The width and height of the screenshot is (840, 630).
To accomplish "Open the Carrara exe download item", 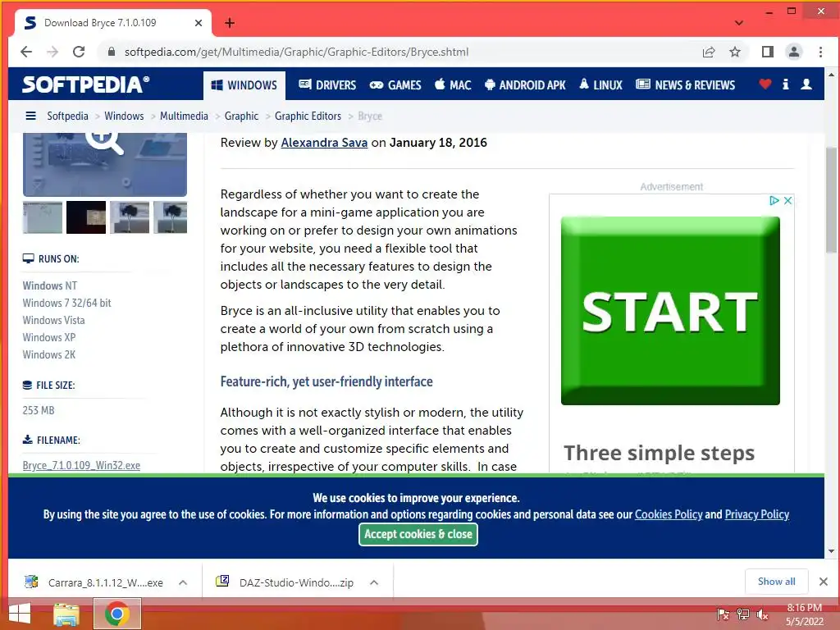I will [95, 582].
